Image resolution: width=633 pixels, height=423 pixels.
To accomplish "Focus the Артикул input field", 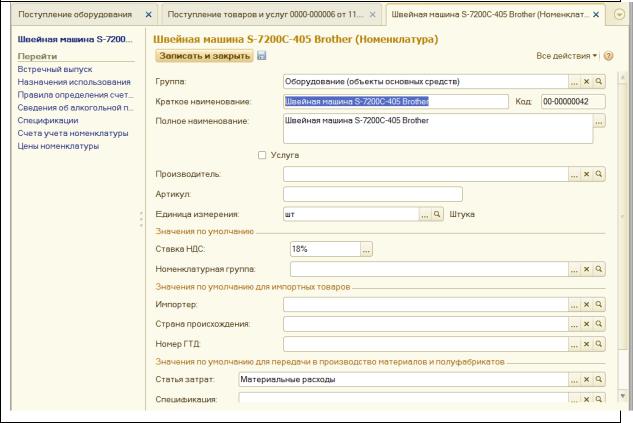I will point(373,194).
